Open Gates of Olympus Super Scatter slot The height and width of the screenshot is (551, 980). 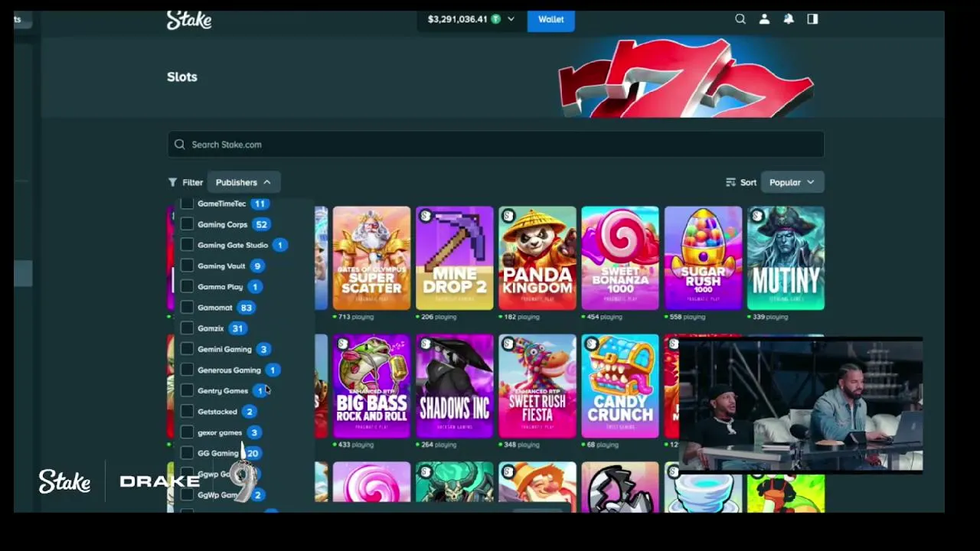point(371,258)
